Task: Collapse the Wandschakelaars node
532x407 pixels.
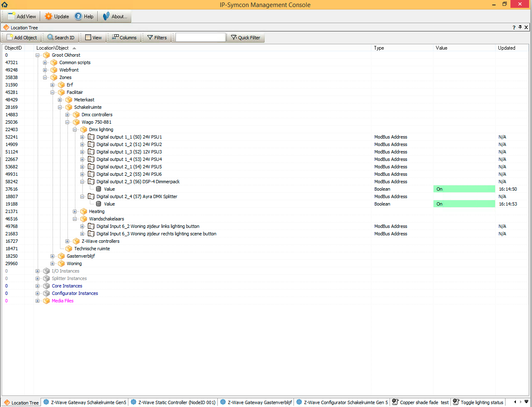Action: point(75,219)
